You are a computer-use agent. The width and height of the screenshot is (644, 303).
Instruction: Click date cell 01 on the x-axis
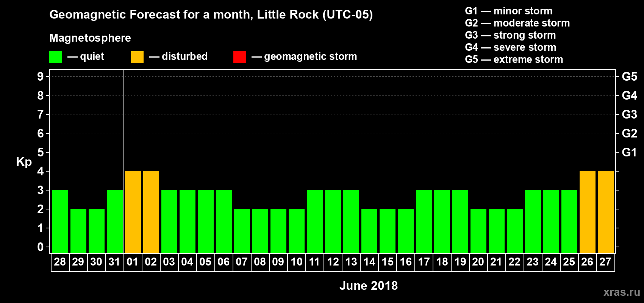[x=133, y=262]
